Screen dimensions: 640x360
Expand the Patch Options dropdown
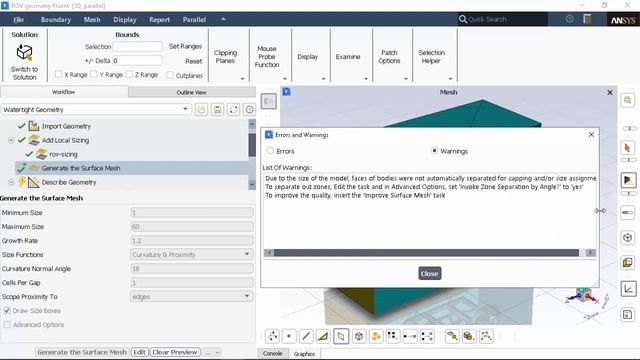[x=406, y=78]
